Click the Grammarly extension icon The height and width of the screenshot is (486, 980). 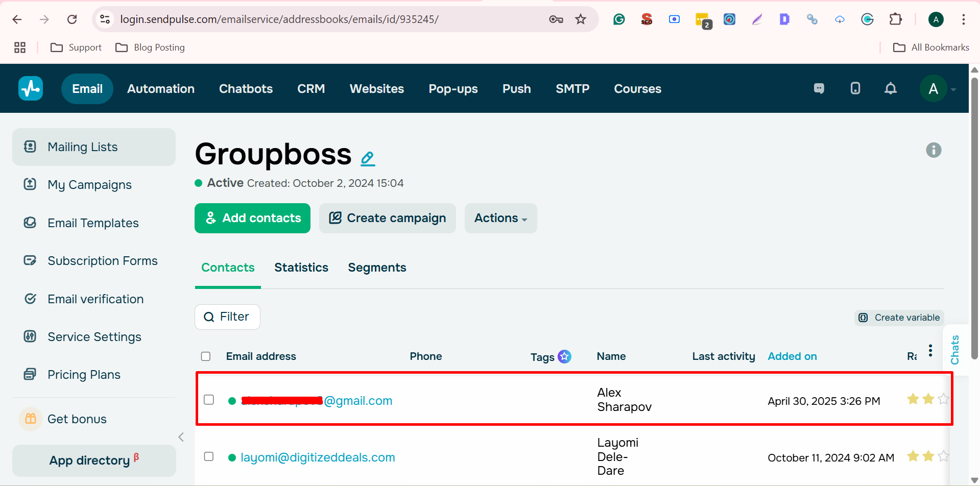point(619,19)
